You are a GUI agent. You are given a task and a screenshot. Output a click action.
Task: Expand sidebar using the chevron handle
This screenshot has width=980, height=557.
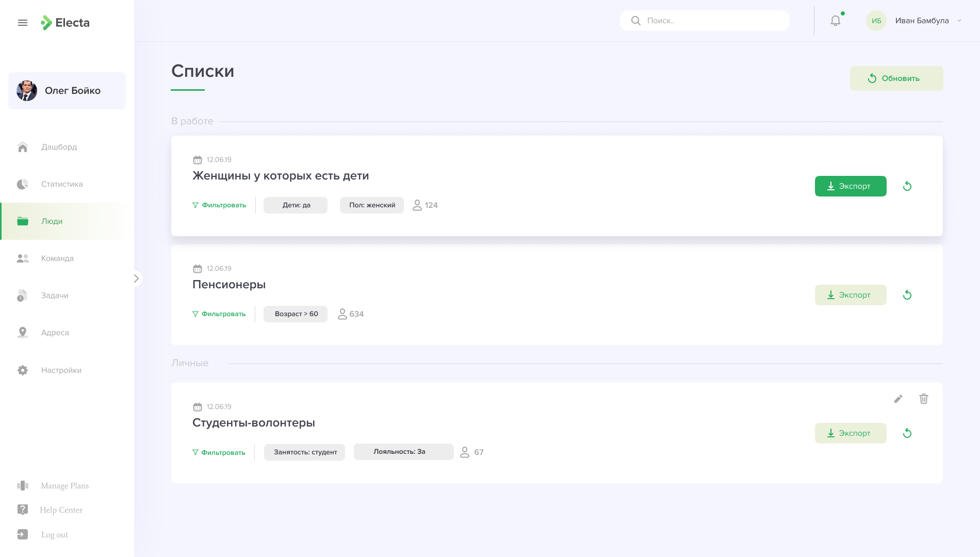136,278
